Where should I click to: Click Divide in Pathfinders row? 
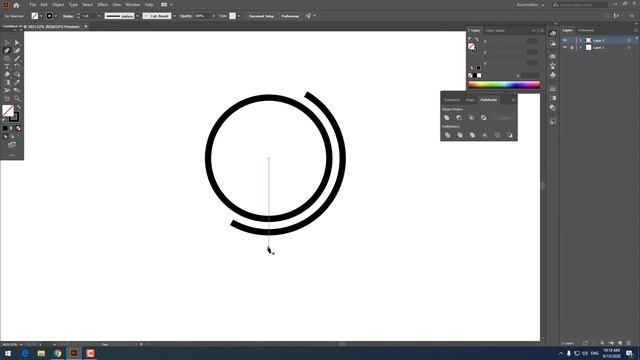pos(447,135)
